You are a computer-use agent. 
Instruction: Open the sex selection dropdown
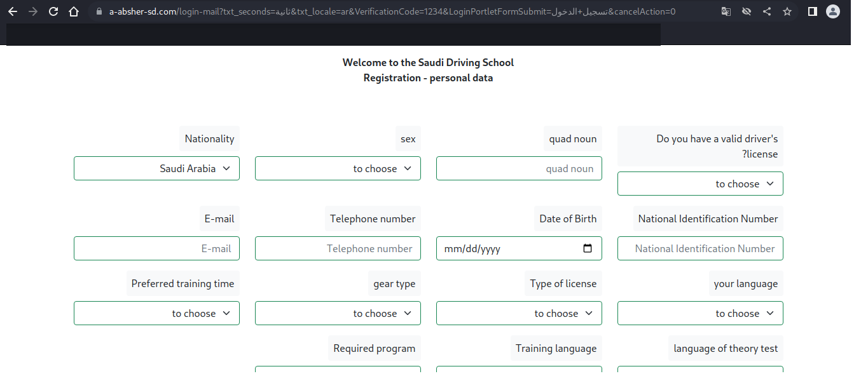(x=338, y=168)
